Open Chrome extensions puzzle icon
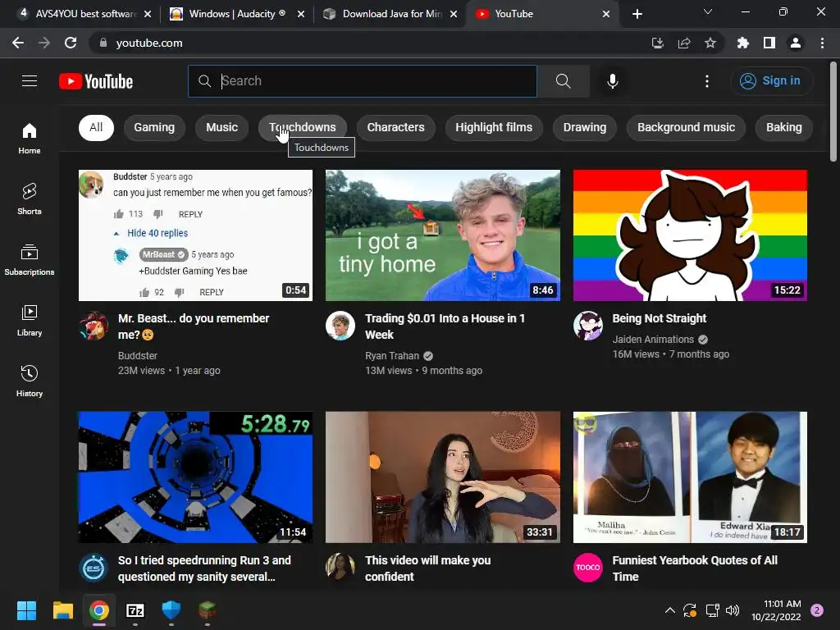Screen dimensions: 840x630 (x=742, y=43)
